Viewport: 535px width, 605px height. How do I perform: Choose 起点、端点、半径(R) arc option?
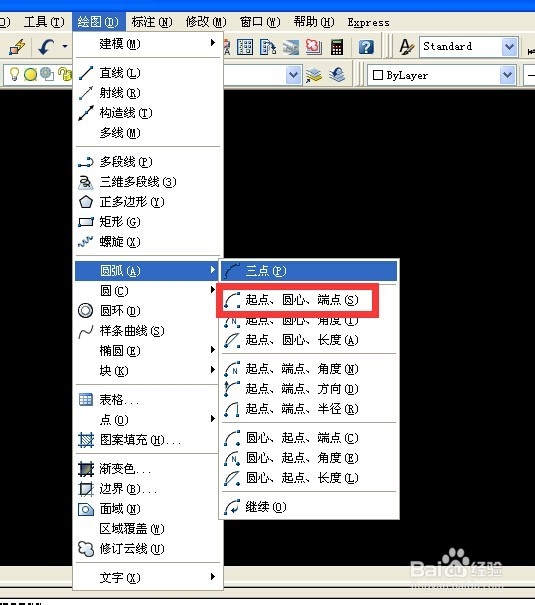click(x=309, y=409)
